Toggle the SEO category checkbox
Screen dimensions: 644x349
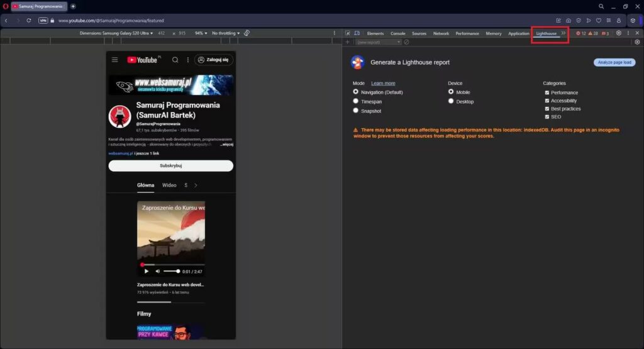tap(547, 117)
